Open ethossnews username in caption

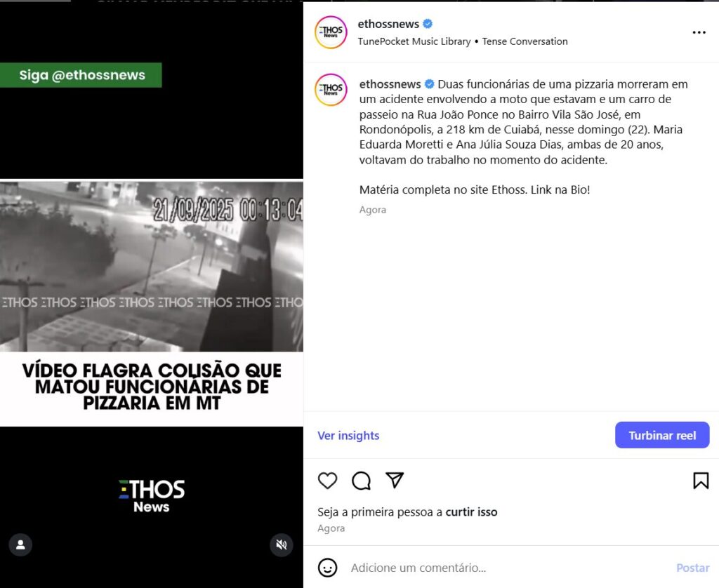pyautogui.click(x=390, y=84)
